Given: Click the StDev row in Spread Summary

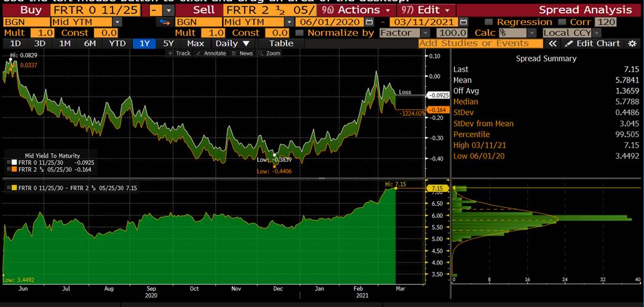Looking at the screenshot, I should click(546, 112).
